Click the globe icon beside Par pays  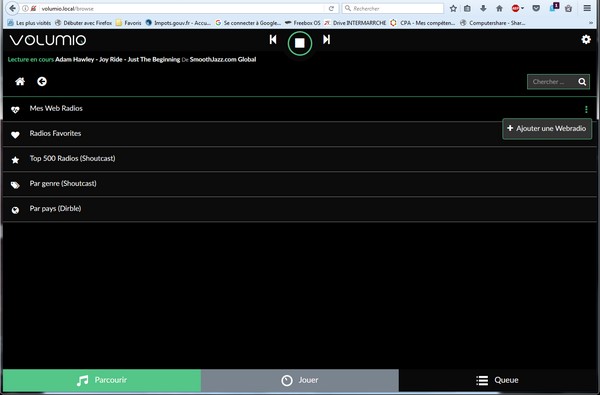point(15,210)
